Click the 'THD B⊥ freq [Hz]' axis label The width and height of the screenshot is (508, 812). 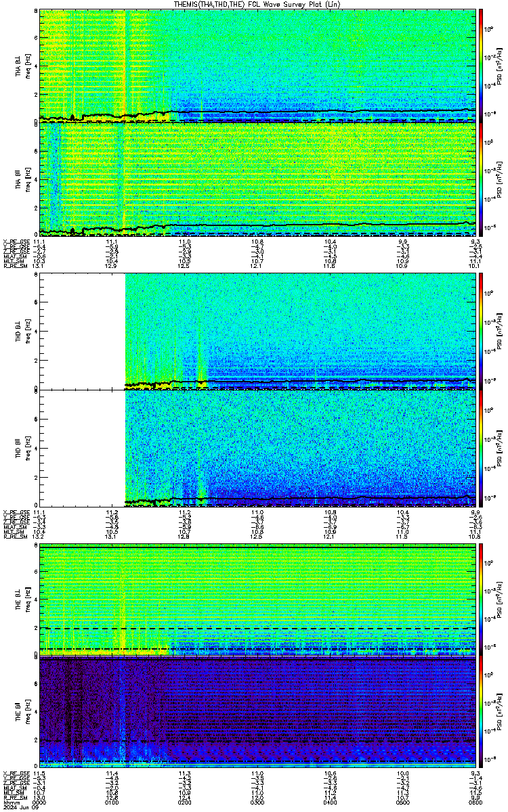[x=22, y=331]
